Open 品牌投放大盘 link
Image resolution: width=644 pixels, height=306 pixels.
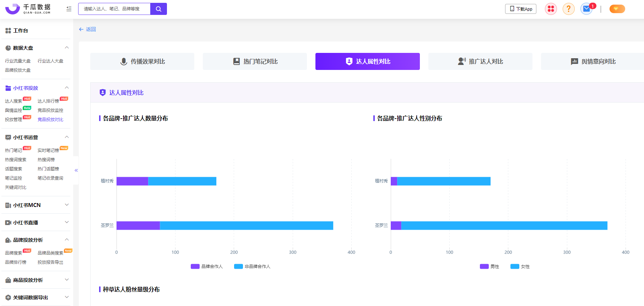(x=18, y=70)
